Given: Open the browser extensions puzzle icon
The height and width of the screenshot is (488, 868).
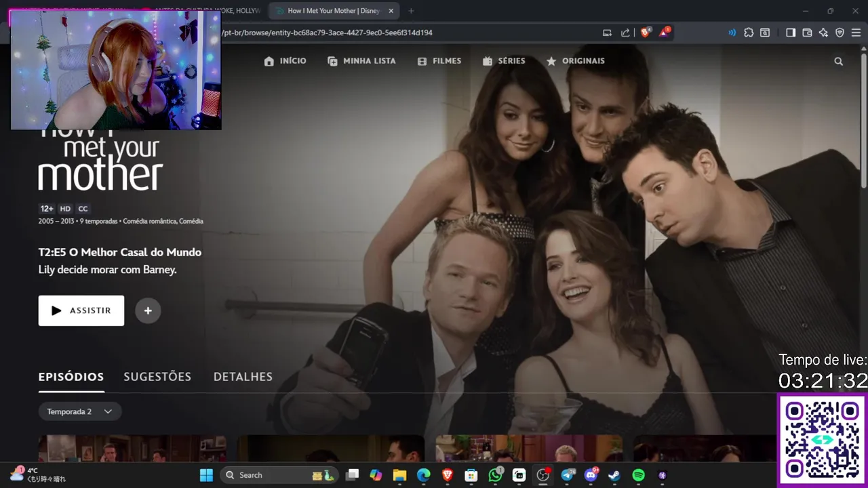Looking at the screenshot, I should coord(749,33).
